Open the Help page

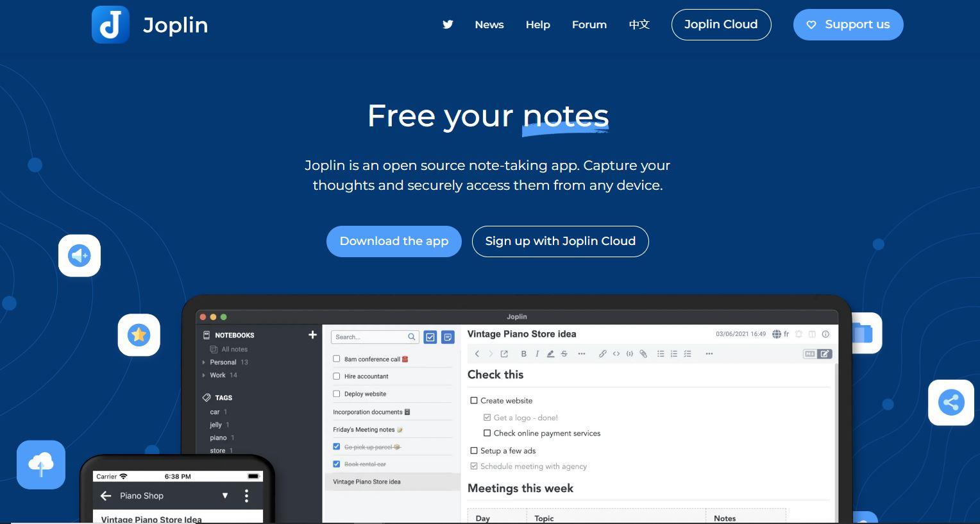coord(538,24)
